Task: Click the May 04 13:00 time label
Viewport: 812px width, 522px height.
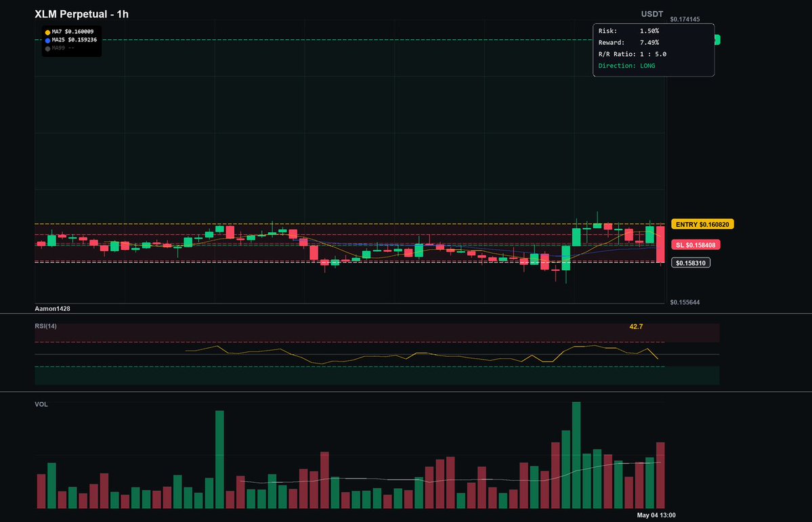Action: pyautogui.click(x=656, y=515)
